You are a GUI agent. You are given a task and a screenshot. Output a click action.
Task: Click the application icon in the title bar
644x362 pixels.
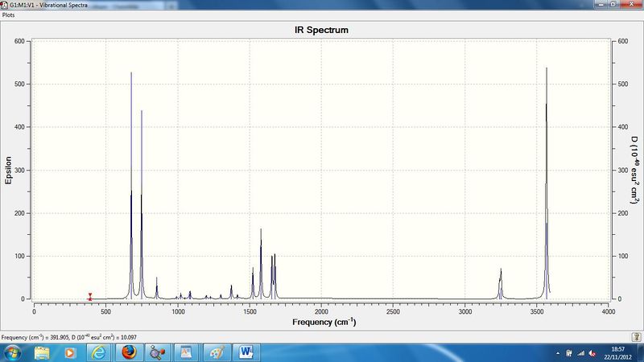point(5,5)
